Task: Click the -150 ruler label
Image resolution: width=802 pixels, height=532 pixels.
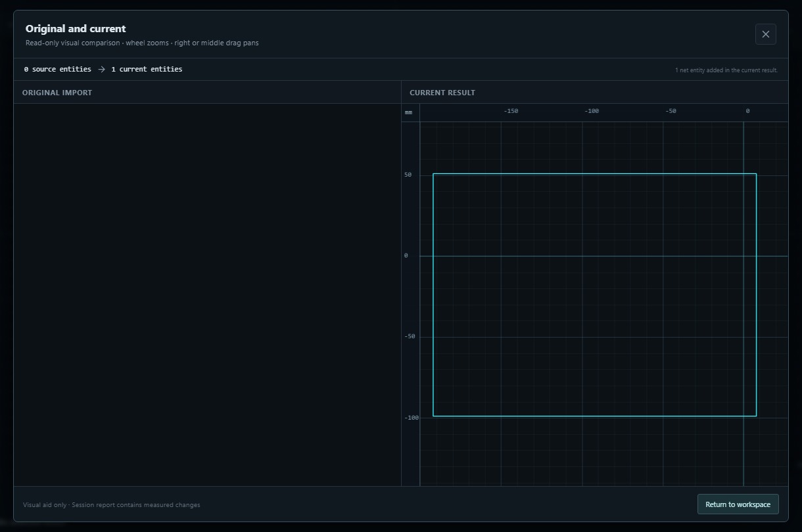Action: pos(511,111)
